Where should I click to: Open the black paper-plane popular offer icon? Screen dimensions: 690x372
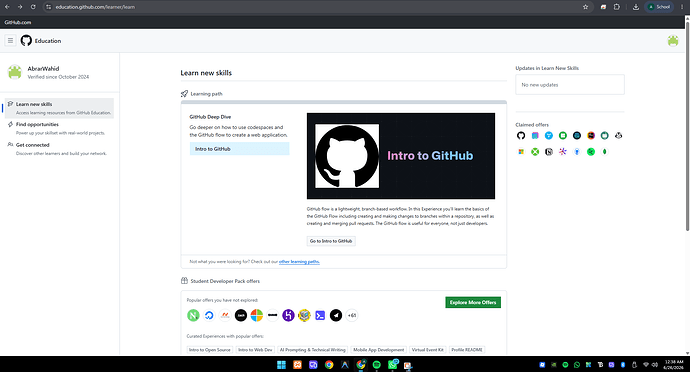point(336,315)
